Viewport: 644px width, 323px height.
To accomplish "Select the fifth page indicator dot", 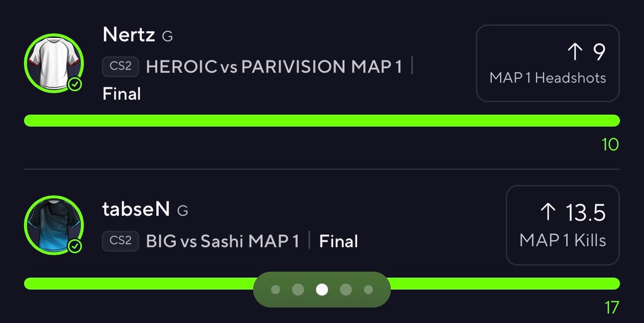I will 368,290.
